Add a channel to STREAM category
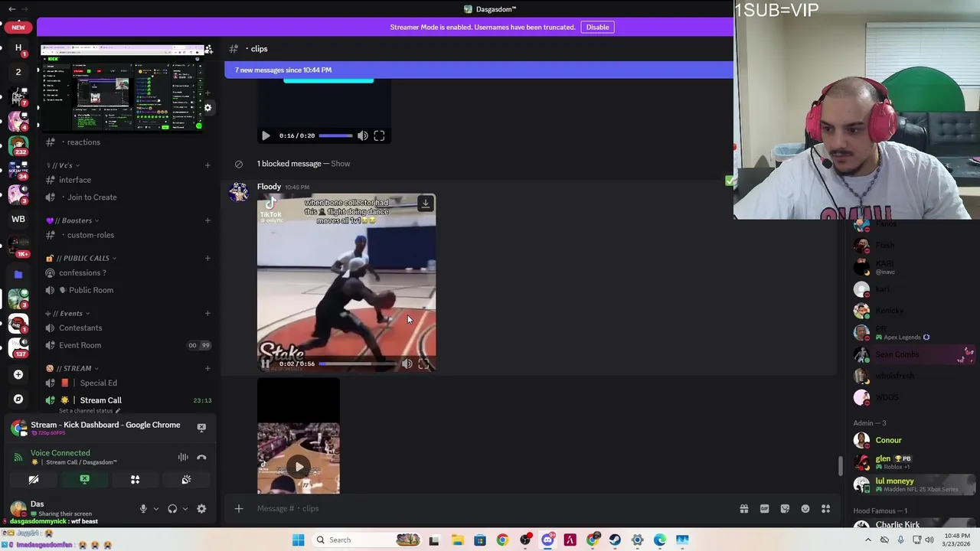This screenshot has width=980, height=551. pyautogui.click(x=207, y=368)
